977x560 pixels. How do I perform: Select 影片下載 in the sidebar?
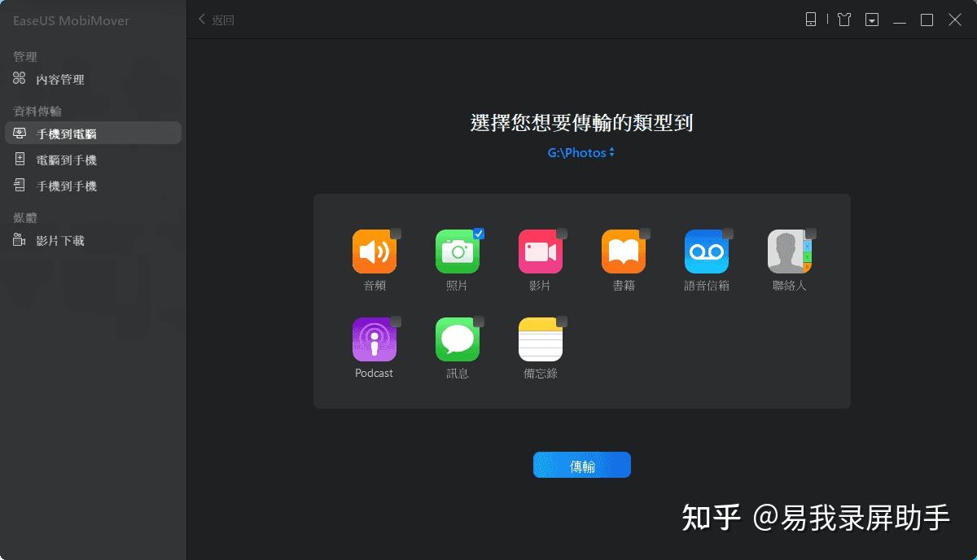coord(93,241)
